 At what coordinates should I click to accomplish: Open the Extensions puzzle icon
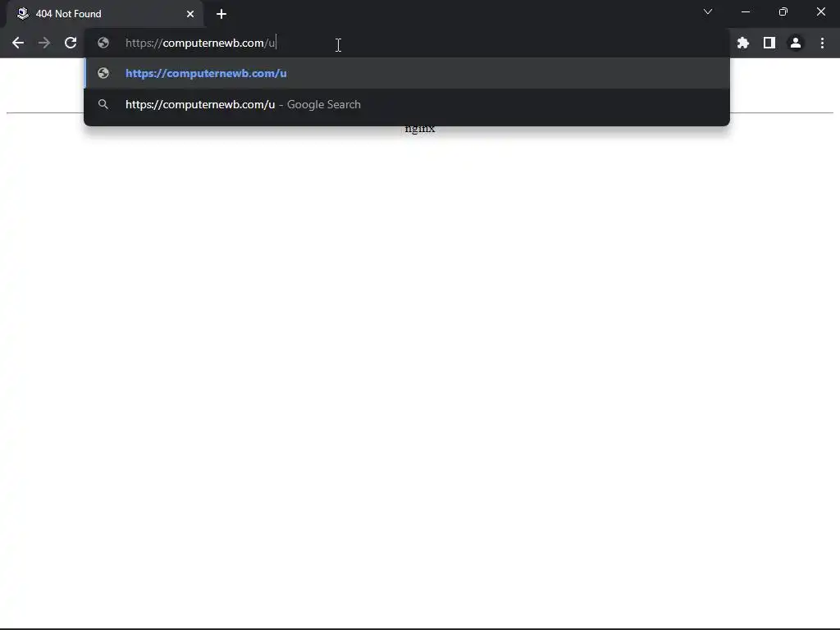pos(743,43)
